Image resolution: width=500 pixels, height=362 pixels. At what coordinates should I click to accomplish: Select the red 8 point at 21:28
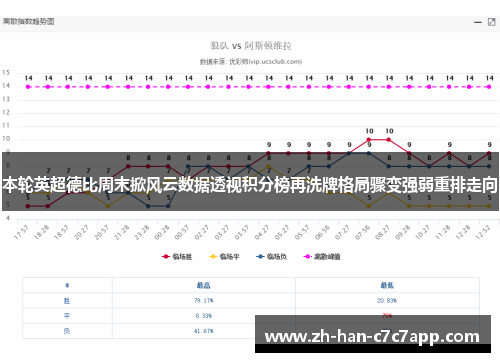(x=128, y=166)
